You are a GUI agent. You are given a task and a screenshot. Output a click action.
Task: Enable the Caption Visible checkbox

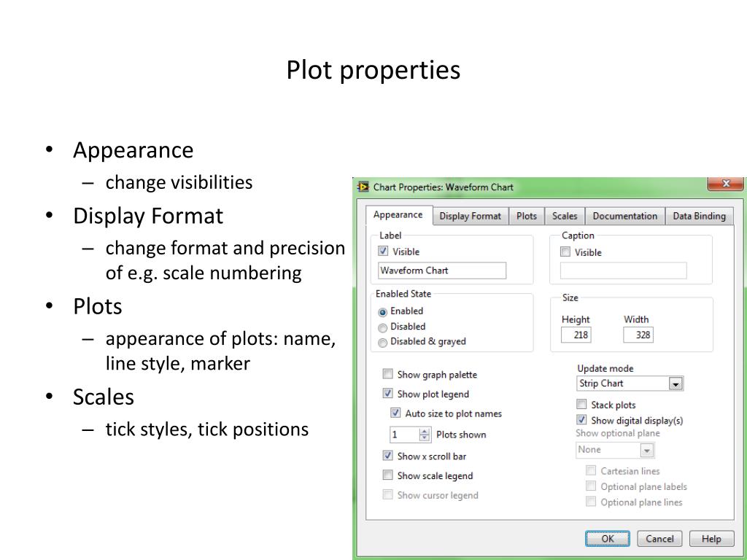point(565,252)
